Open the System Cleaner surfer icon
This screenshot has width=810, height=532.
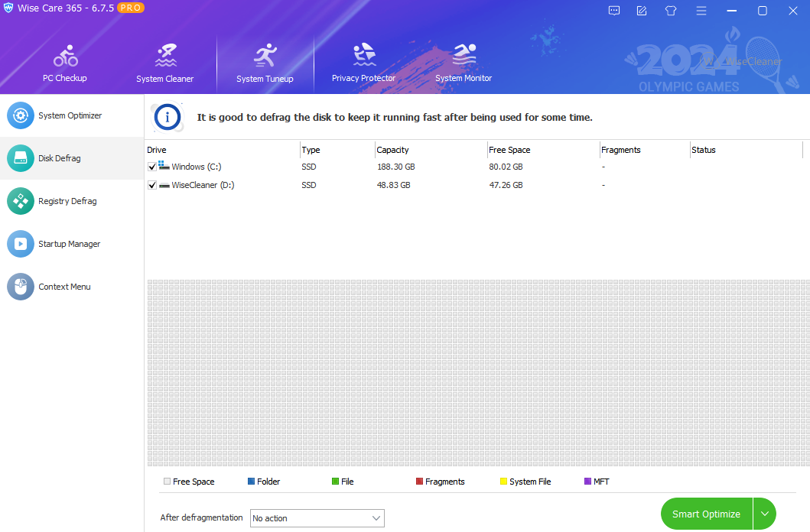point(166,56)
